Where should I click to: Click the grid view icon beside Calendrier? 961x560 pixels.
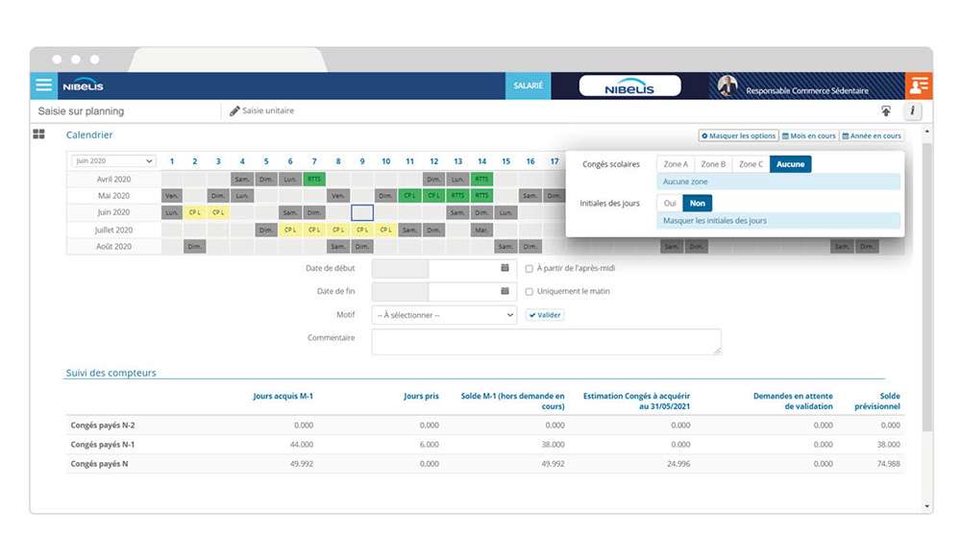pyautogui.click(x=39, y=135)
